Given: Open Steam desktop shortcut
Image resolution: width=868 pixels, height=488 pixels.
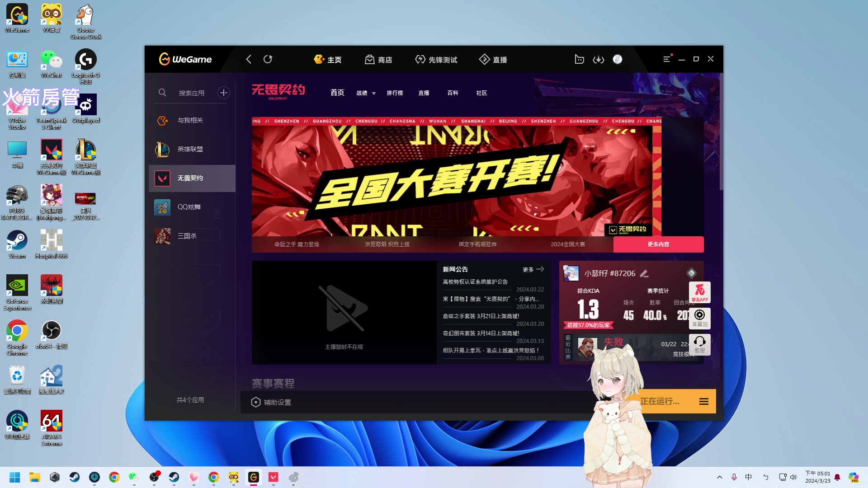Looking at the screenshot, I should 17,244.
